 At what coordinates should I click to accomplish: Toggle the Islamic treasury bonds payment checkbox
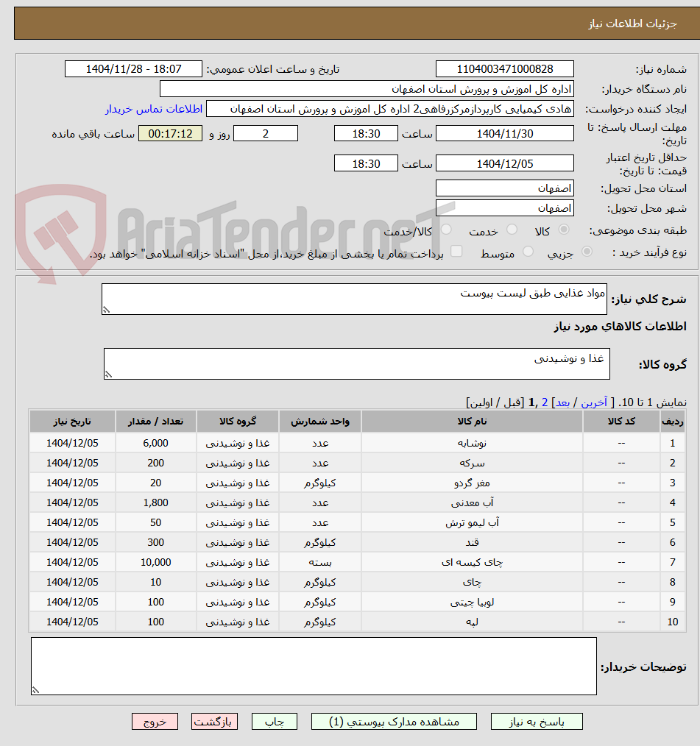point(456,251)
